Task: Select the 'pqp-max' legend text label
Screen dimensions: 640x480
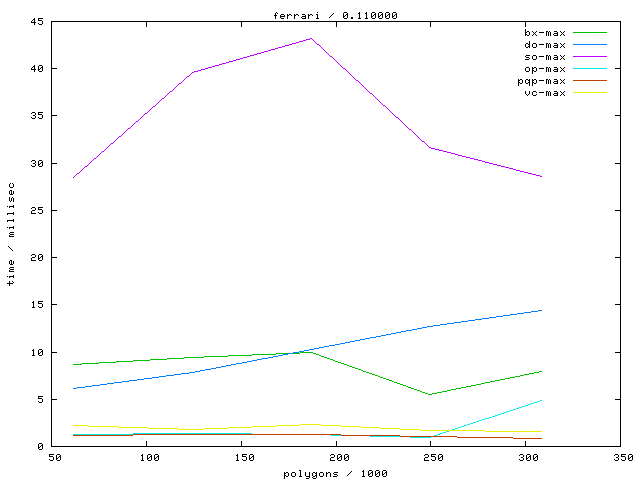Action: (x=541, y=81)
